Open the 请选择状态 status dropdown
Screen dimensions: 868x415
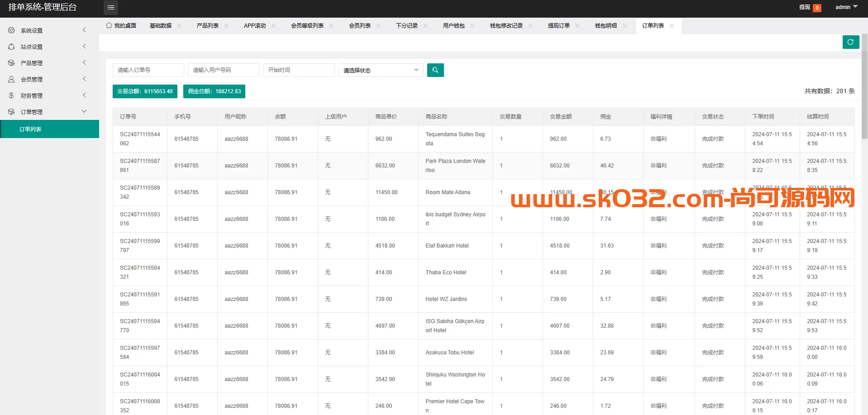tap(380, 70)
